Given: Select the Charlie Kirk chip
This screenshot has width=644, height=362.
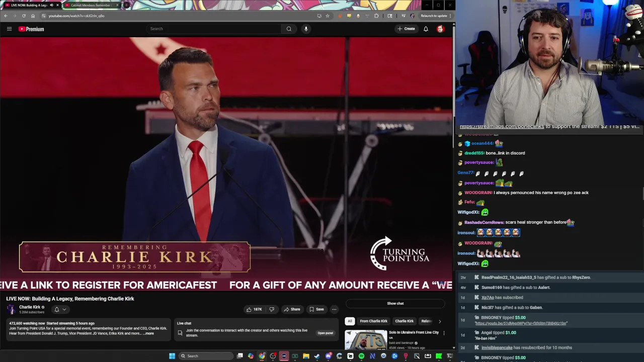Looking at the screenshot, I should click(x=405, y=321).
